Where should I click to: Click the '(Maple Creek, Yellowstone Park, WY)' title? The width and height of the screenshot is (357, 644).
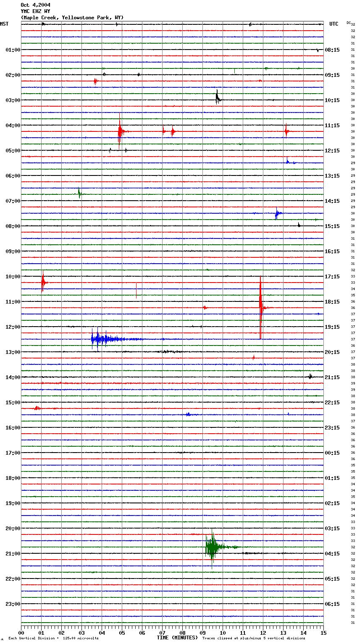pyautogui.click(x=72, y=18)
